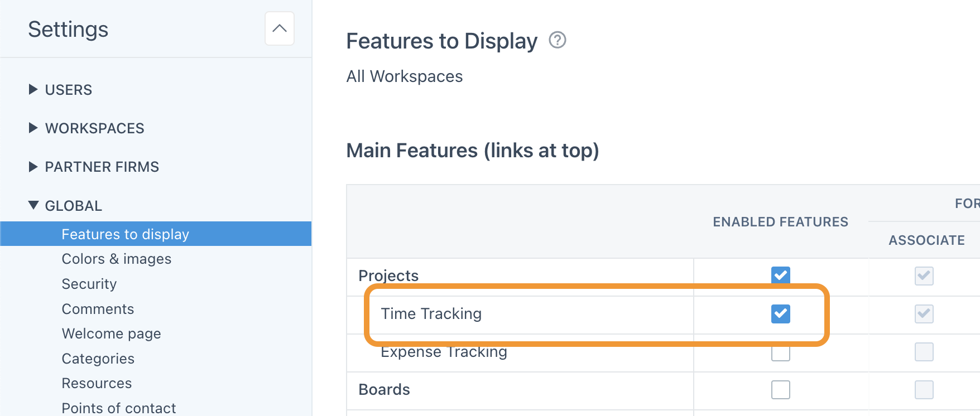980x416 pixels.
Task: Open the Comments settings
Action: pos(98,308)
